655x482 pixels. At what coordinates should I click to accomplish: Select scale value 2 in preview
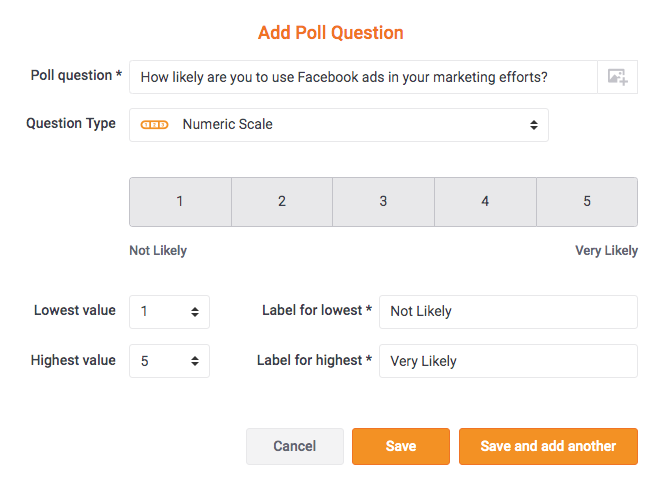282,202
